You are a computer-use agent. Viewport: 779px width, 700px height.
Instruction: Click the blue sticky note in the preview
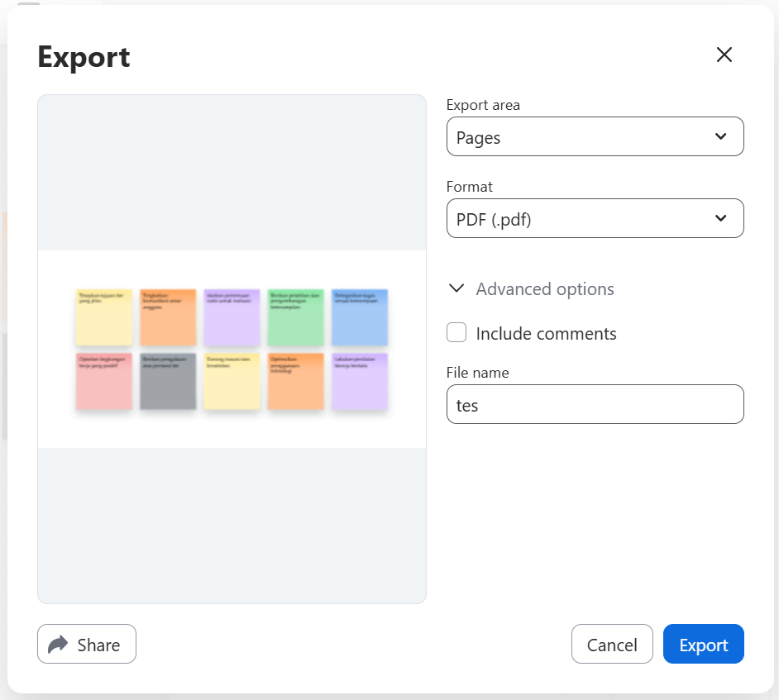(360, 317)
